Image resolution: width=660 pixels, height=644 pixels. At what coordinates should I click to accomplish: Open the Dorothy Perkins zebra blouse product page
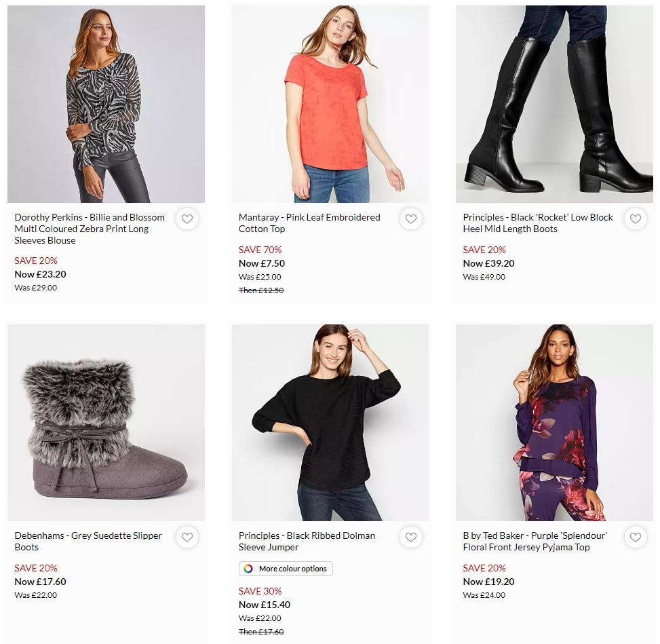click(89, 229)
